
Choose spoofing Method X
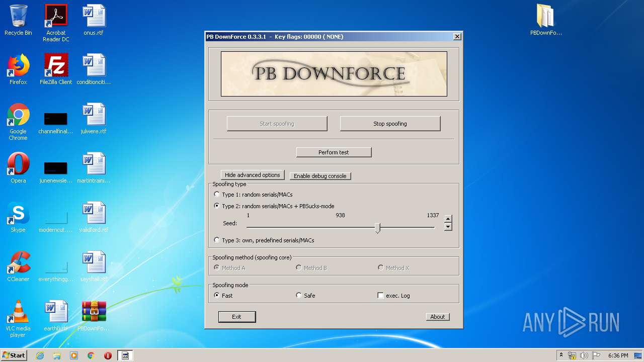tap(393, 268)
